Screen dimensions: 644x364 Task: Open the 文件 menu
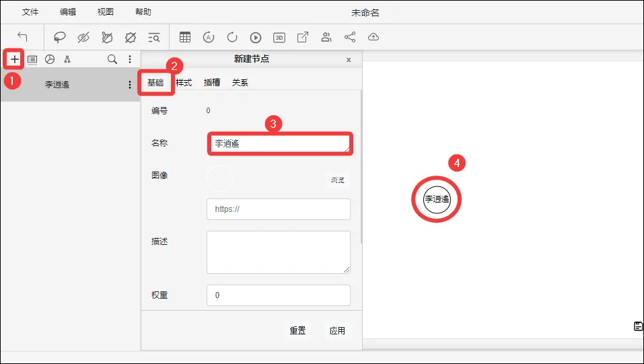[30, 12]
